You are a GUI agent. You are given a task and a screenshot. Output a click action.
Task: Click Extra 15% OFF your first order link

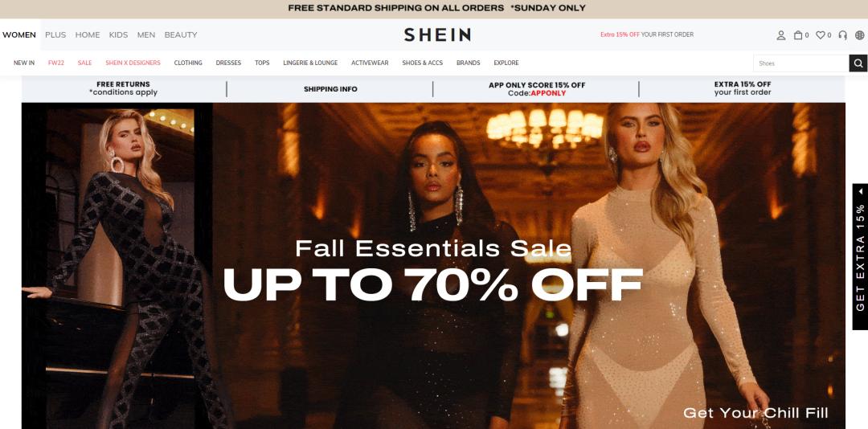click(x=646, y=35)
